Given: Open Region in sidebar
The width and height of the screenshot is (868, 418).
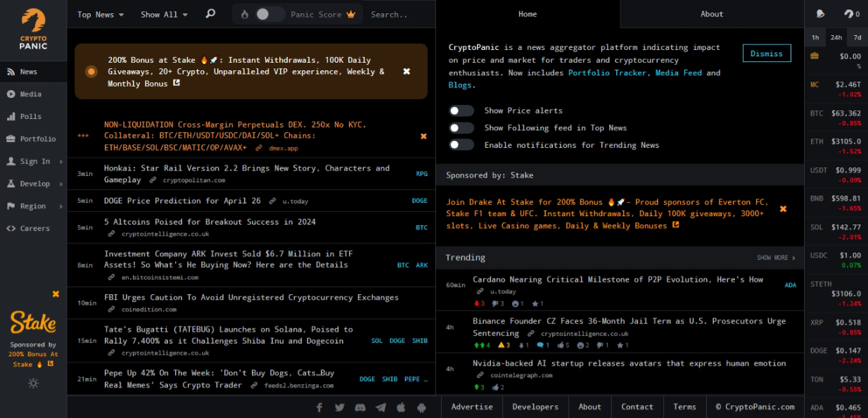Looking at the screenshot, I should (x=33, y=206).
